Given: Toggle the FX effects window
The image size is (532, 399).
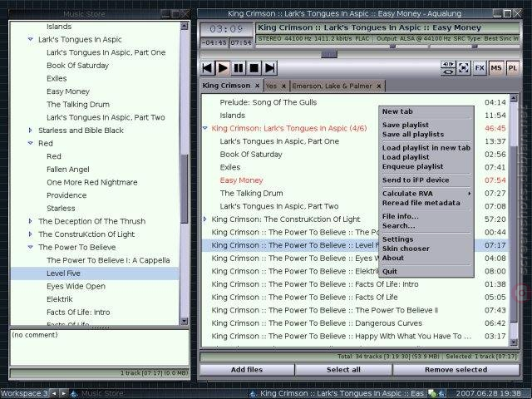Looking at the screenshot, I should point(480,68).
